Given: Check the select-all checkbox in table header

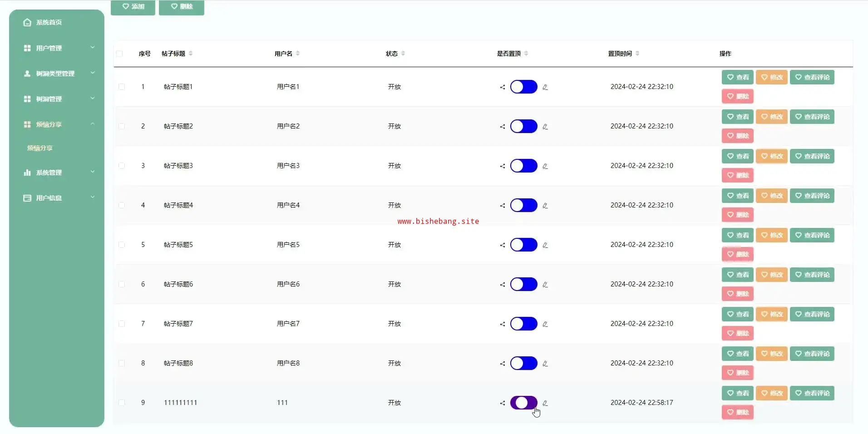Looking at the screenshot, I should point(119,54).
